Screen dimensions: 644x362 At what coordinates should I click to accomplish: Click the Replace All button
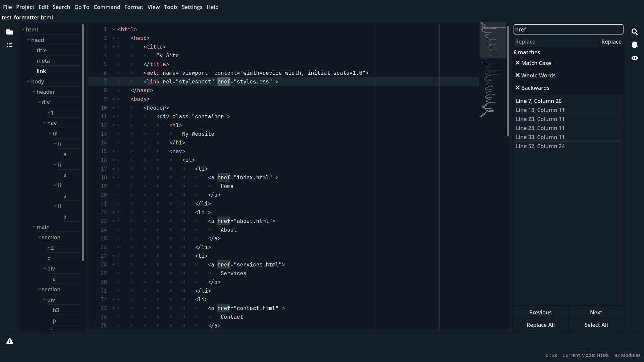coord(540,325)
